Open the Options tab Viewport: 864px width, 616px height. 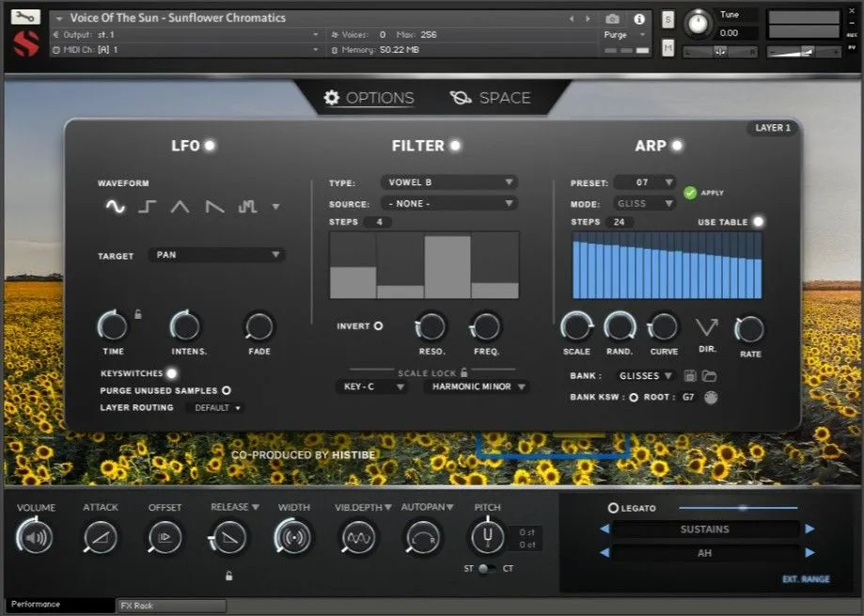point(369,98)
